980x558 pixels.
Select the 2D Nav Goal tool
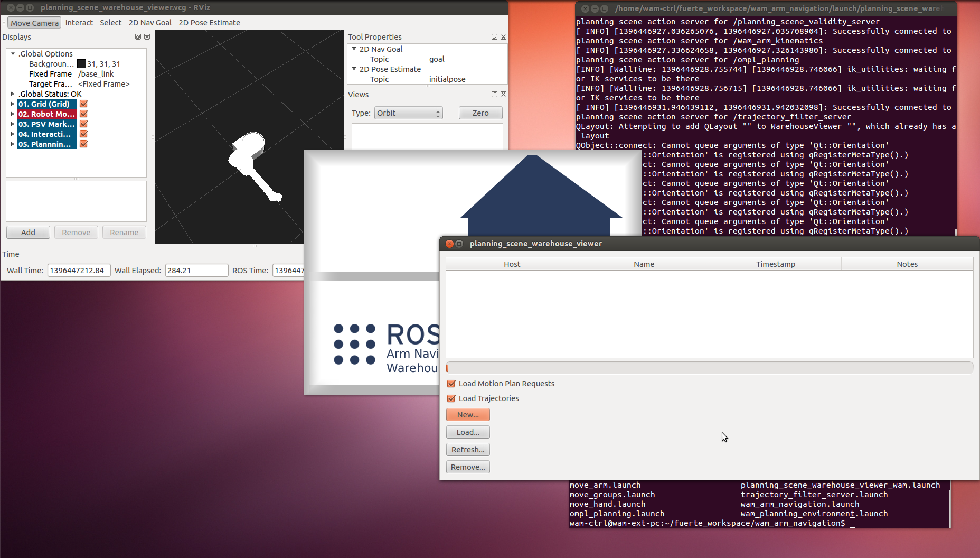[x=150, y=23]
